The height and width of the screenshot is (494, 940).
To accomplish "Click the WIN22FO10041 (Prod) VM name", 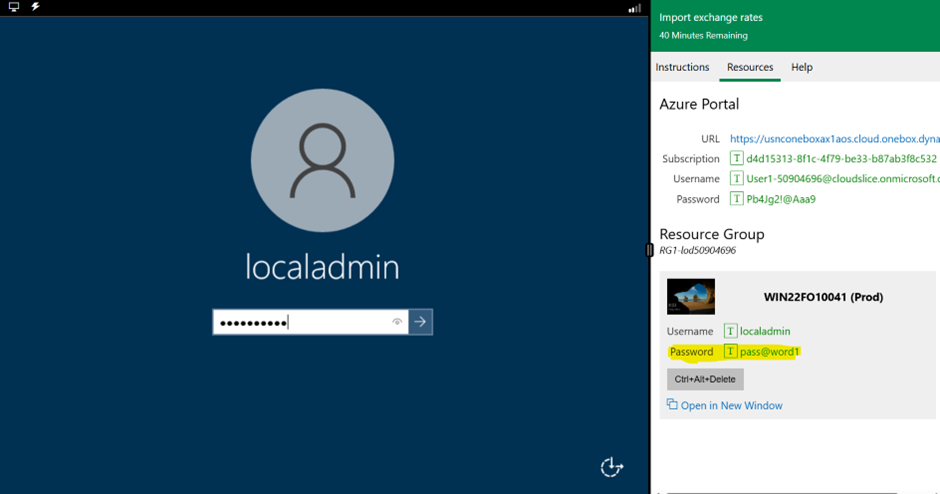I will point(823,297).
